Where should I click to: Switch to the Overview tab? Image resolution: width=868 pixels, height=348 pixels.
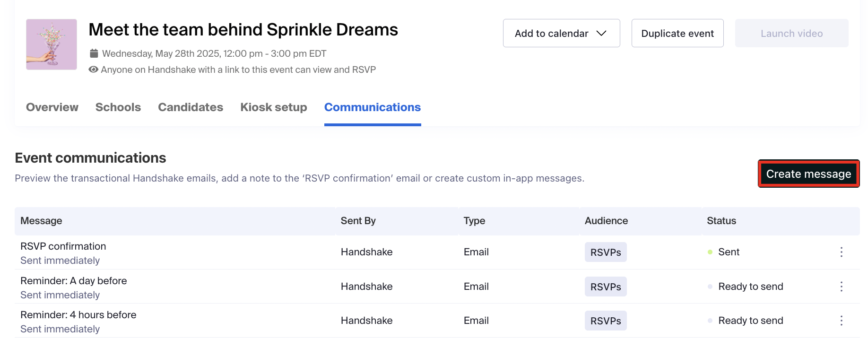(52, 107)
